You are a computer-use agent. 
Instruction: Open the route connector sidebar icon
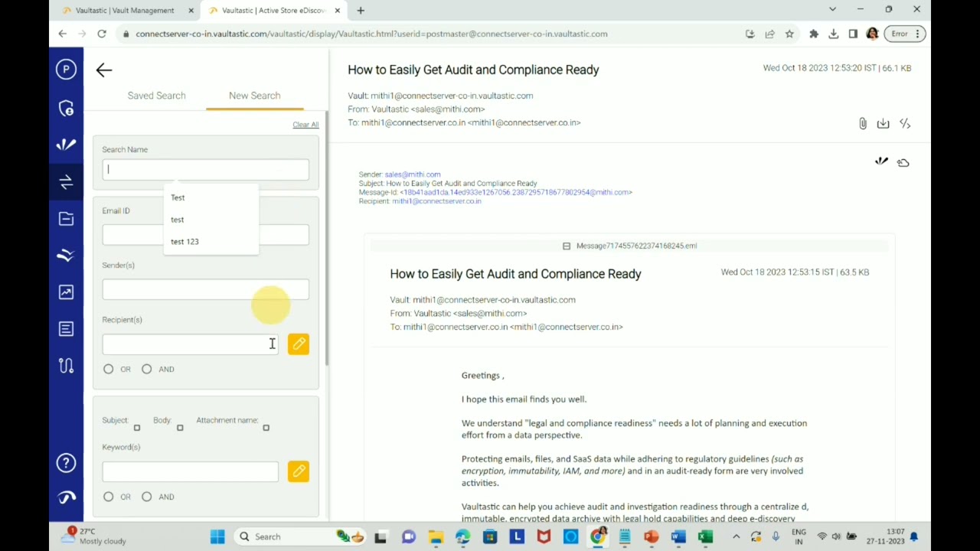coord(66,366)
